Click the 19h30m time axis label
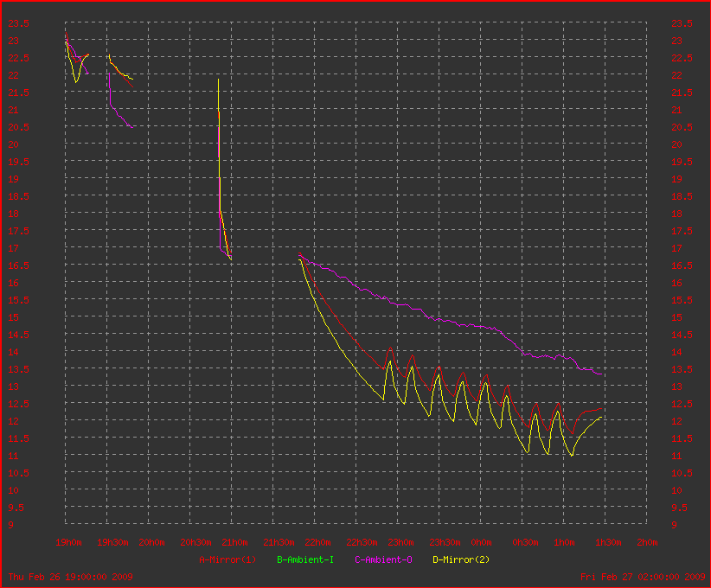711x588 pixels. (x=112, y=543)
